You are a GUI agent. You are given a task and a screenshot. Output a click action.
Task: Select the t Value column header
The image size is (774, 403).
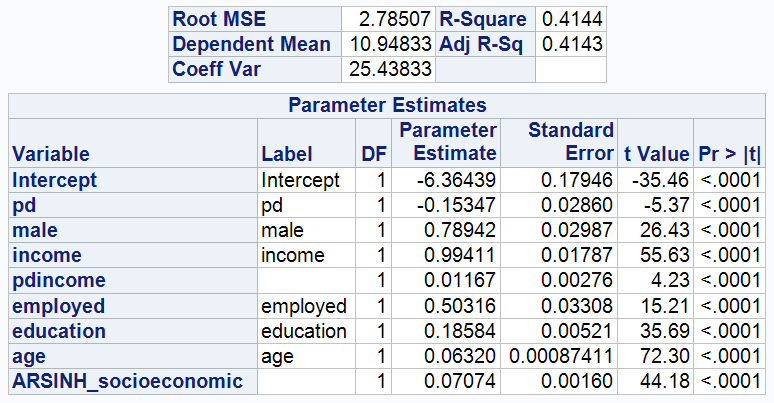coord(656,154)
